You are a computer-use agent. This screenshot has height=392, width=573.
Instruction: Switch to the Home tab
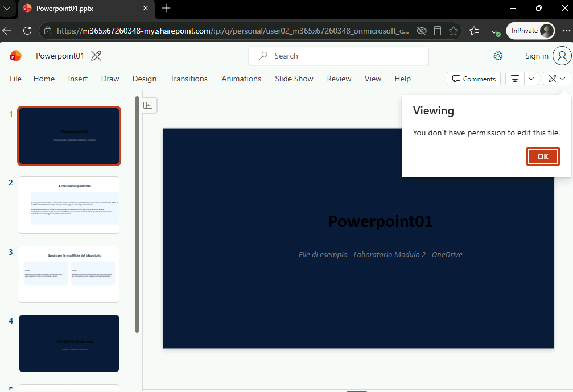coord(44,79)
